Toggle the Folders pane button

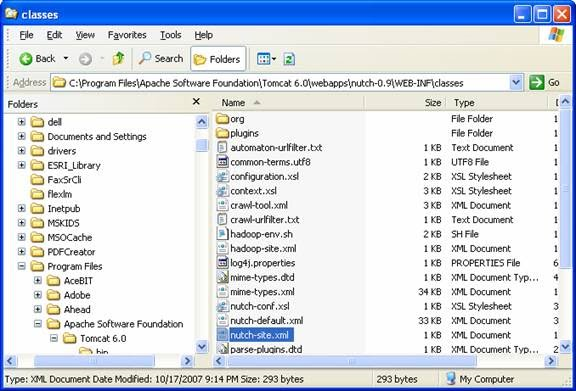218,59
